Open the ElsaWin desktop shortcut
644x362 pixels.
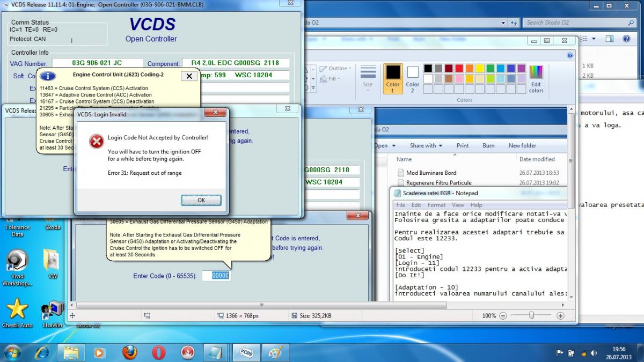(52, 314)
